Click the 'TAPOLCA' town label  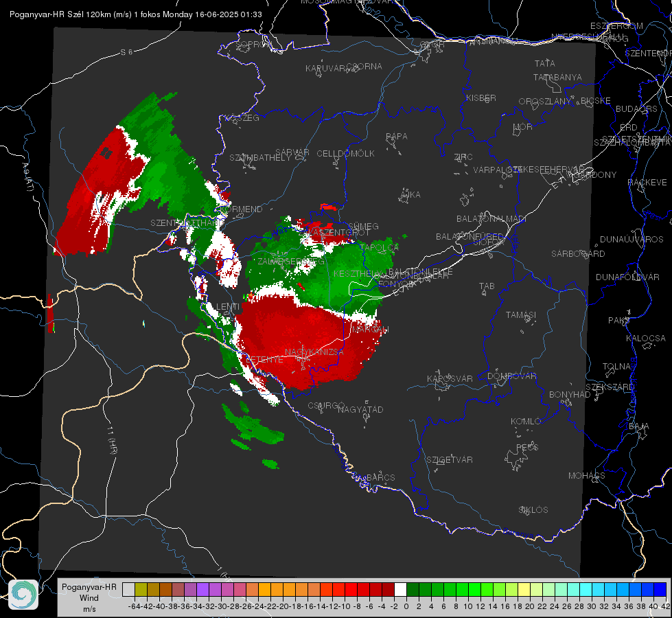click(380, 247)
